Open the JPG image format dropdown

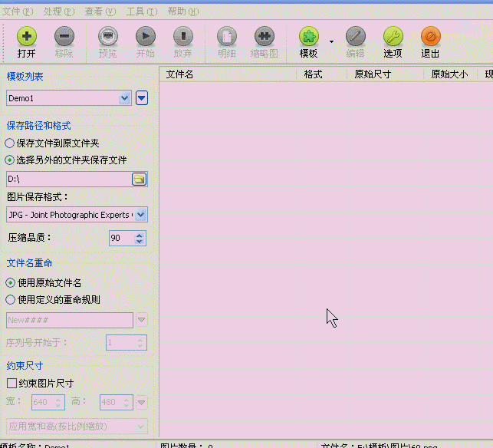(140, 215)
